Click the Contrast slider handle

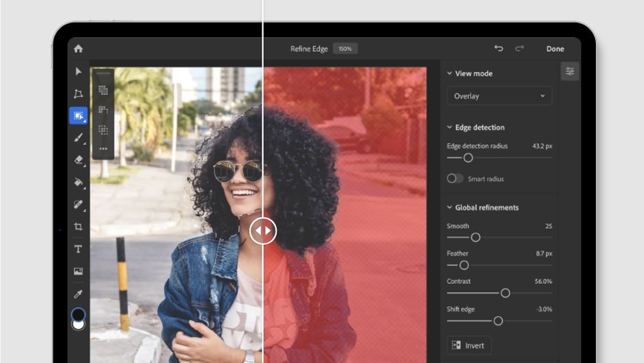(x=505, y=293)
